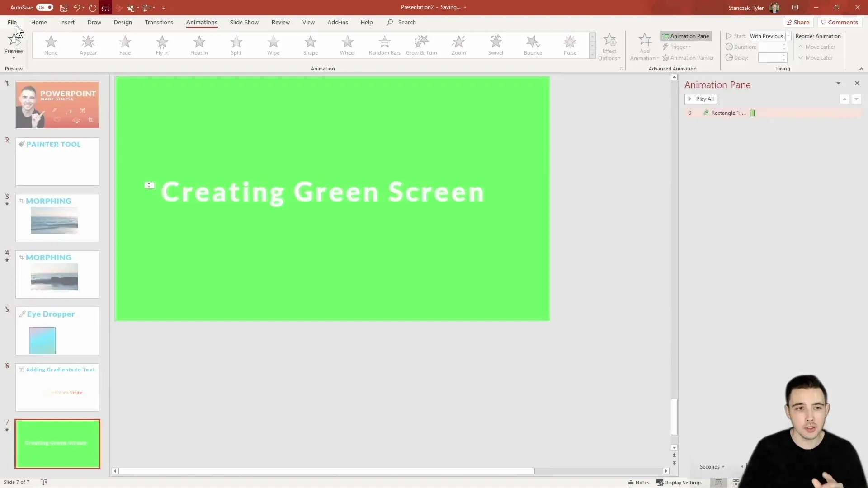
Task: Click the Creating Green Screen title text
Action: click(323, 192)
